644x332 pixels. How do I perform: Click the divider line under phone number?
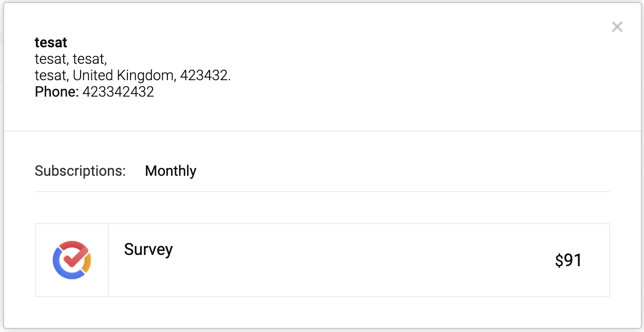tap(322, 131)
